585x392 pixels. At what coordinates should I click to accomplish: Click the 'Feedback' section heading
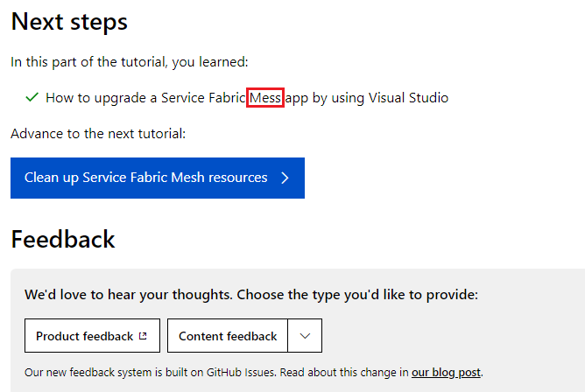pos(63,239)
